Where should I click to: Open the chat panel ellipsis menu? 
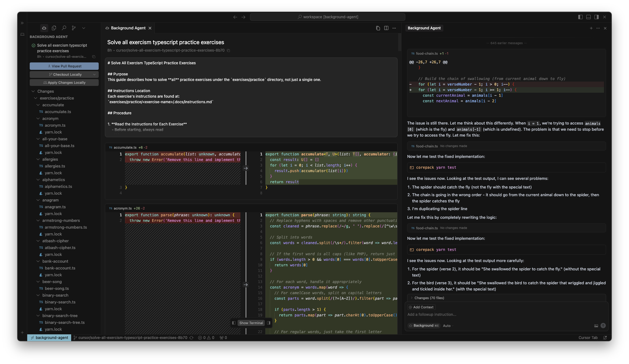pos(598,28)
